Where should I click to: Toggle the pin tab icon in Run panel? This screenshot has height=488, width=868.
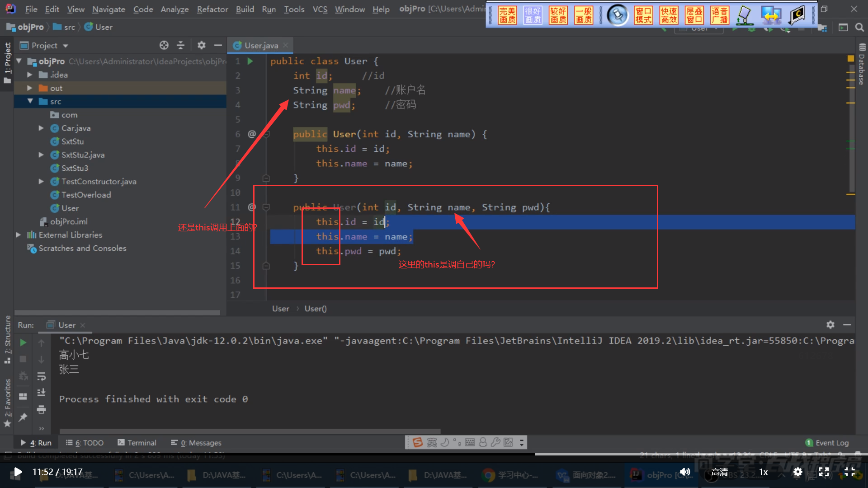(x=23, y=417)
